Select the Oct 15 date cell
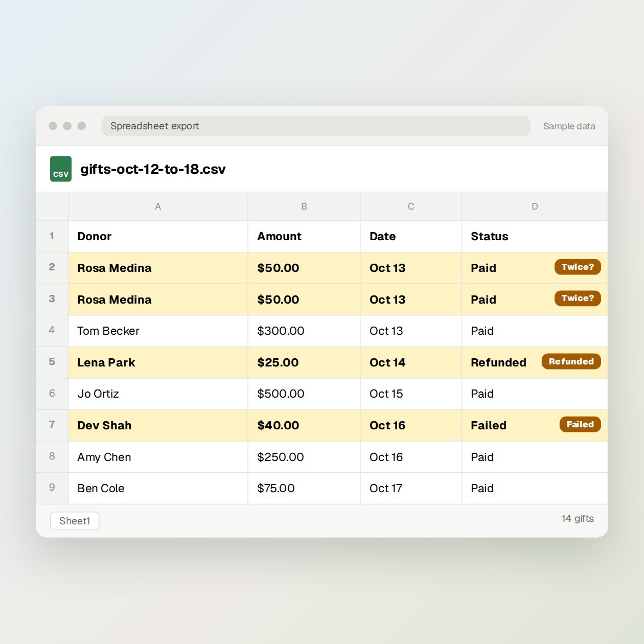Viewport: 644px width, 644px height. (411, 394)
